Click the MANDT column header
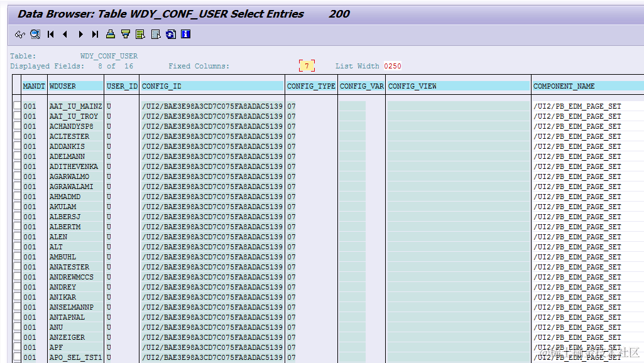 (34, 86)
